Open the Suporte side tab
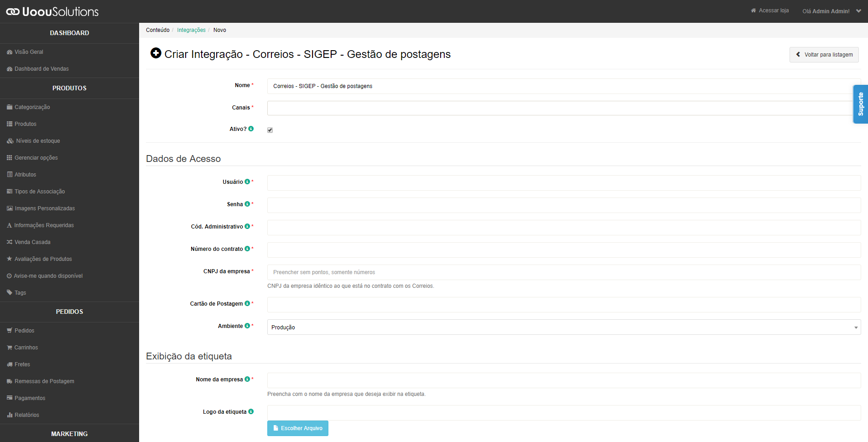Viewport: 868px width, 442px height. point(861,104)
